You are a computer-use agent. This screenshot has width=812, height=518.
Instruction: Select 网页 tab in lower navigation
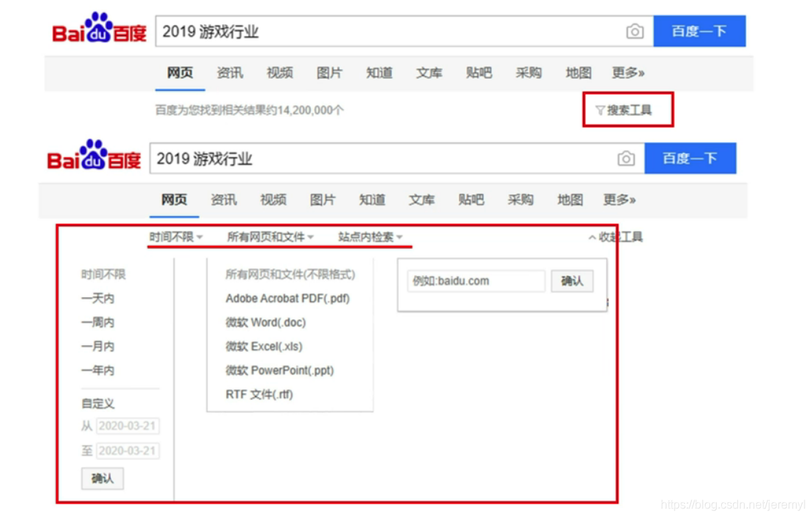[174, 200]
